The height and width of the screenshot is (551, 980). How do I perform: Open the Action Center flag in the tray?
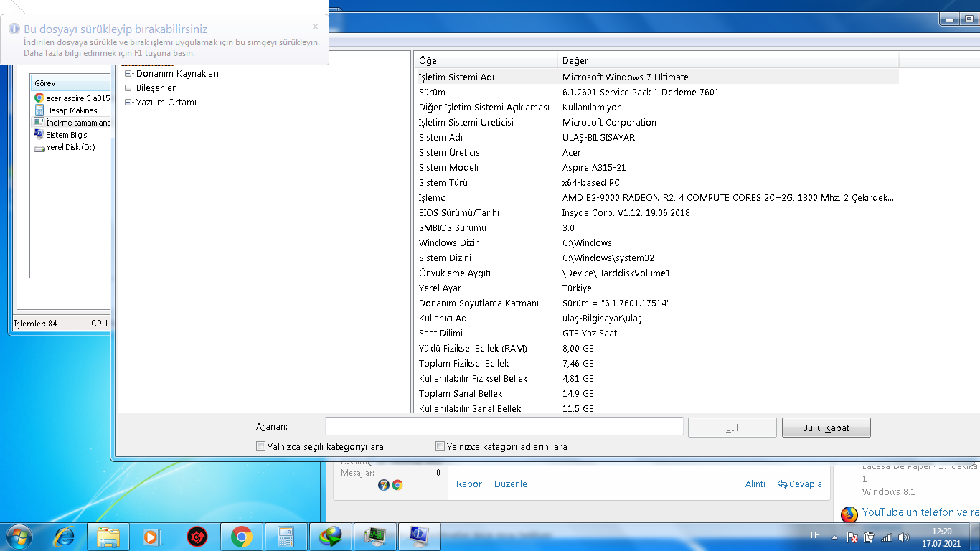(852, 537)
